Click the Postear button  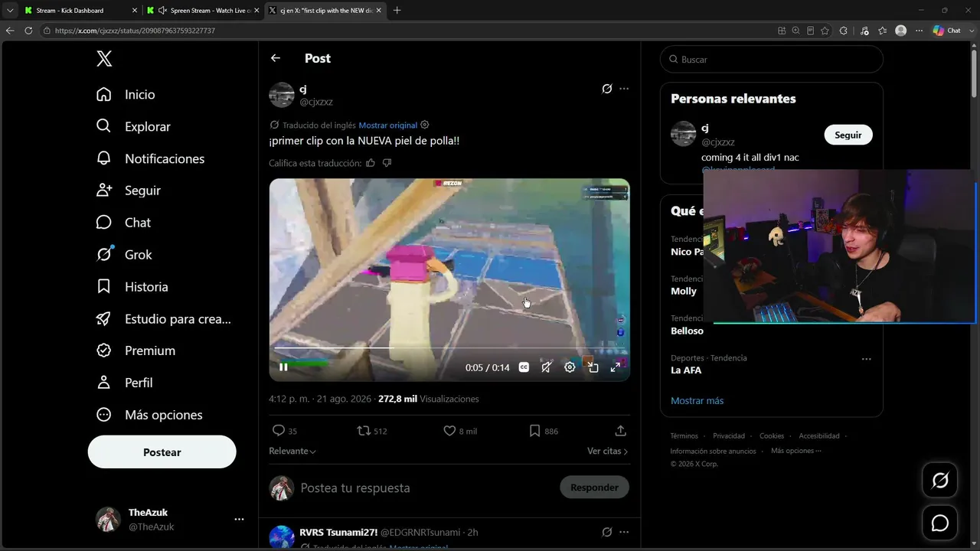(162, 452)
